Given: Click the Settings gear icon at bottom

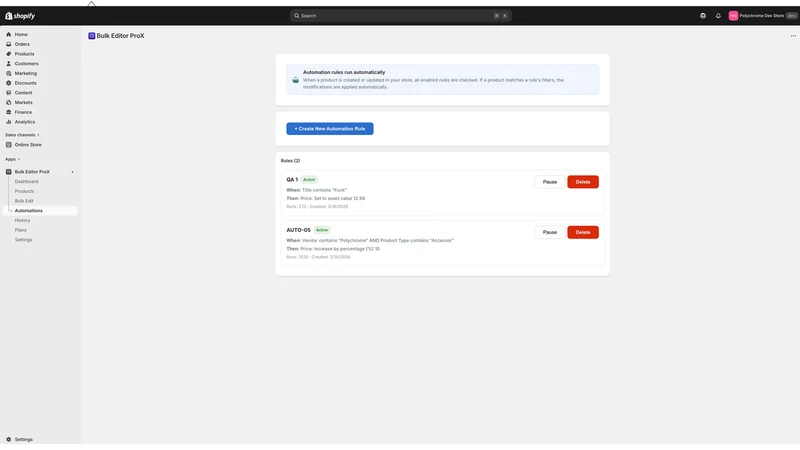Looking at the screenshot, I should [9, 439].
